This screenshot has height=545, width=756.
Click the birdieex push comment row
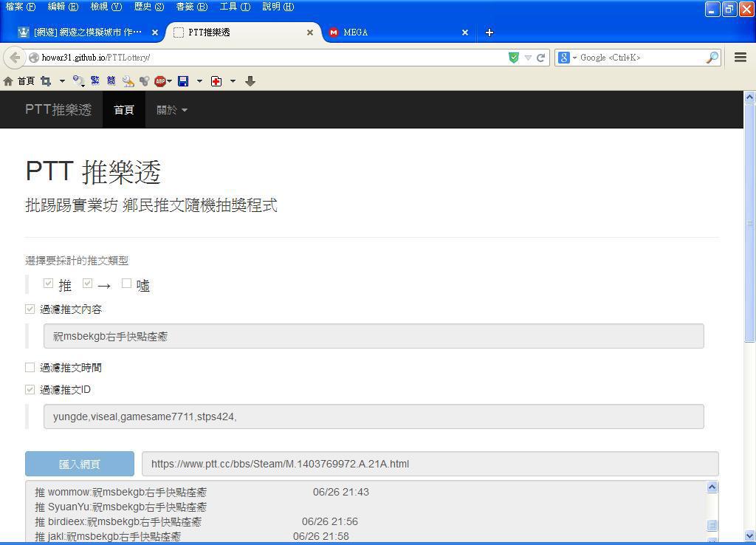[196, 521]
